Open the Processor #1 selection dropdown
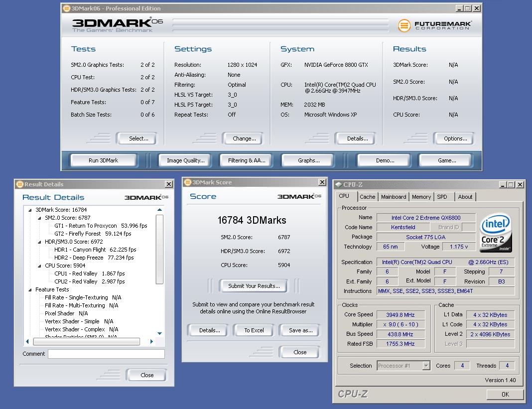Viewport: 532px width, 409px height. (x=426, y=366)
